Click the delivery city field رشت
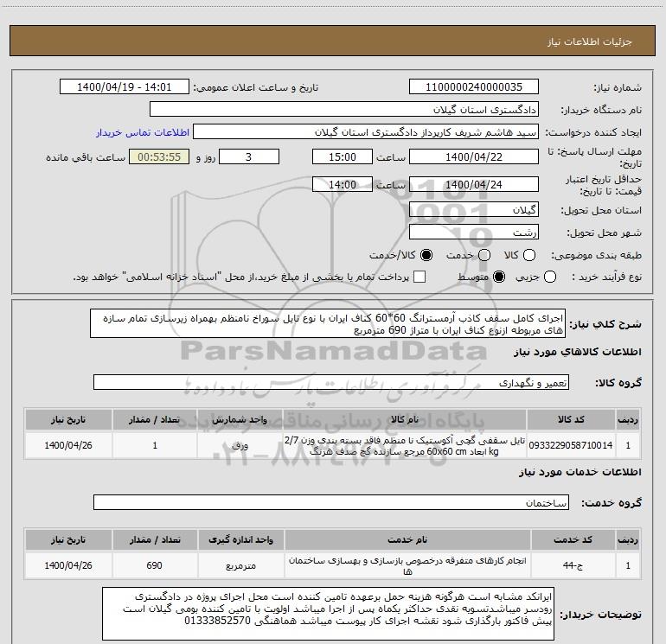Viewport: 666px width, 644px height. point(474,233)
